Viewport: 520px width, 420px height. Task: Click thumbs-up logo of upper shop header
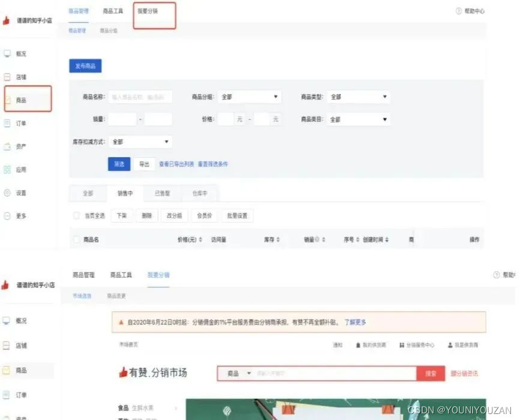(6, 20)
